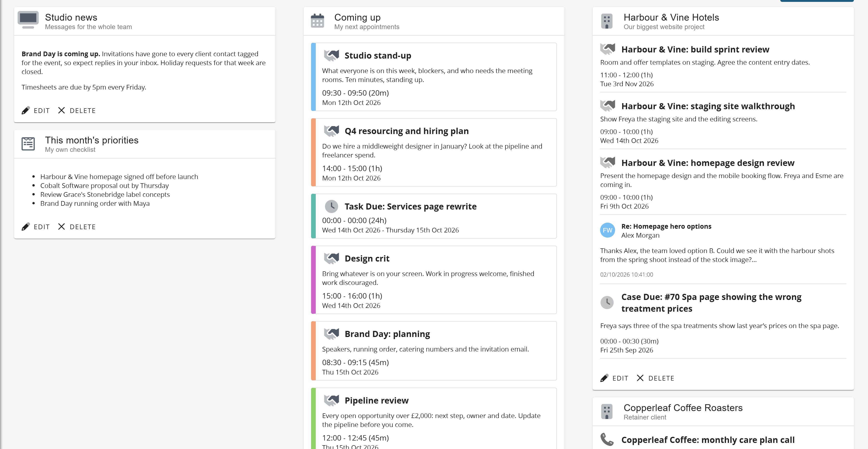Click the Coming up widget title
Screen dimensions: 868x449
[x=357, y=17]
